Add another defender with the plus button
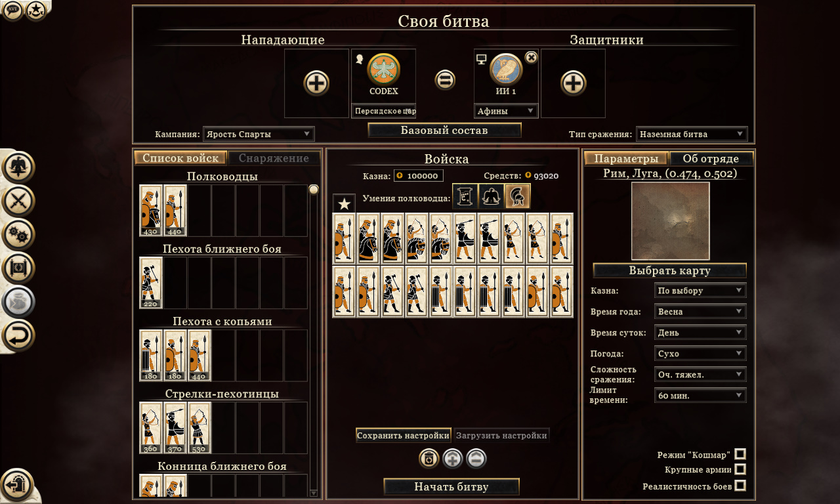The image size is (840, 504). (573, 83)
